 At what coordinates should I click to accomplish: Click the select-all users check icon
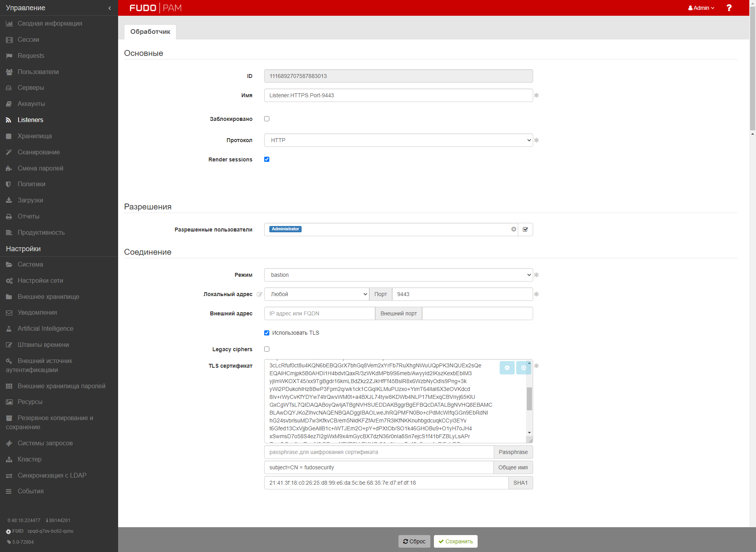tap(525, 230)
